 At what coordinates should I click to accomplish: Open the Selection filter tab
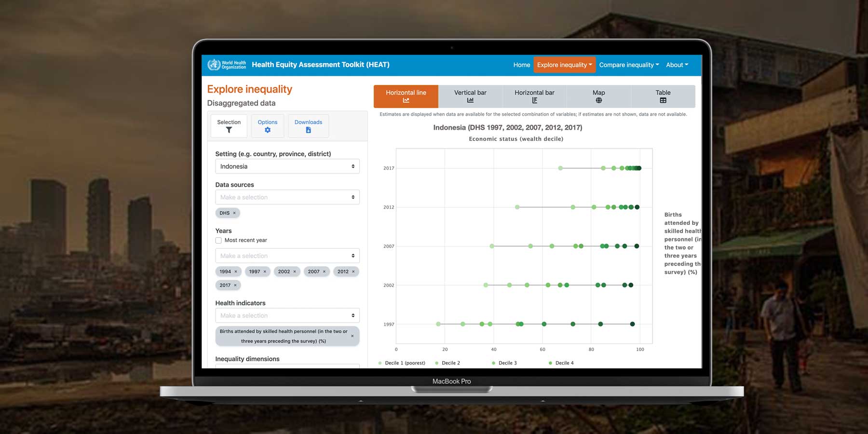229,126
